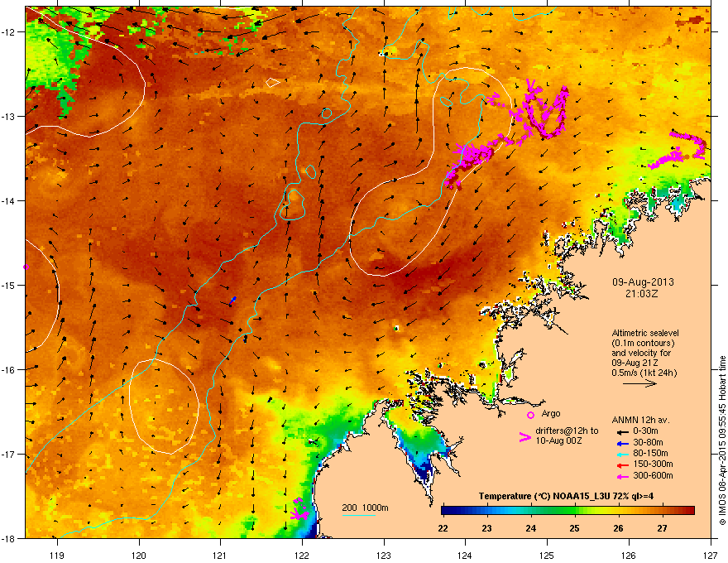
Task: Click the longitude axis label 120
Action: [x=139, y=555]
